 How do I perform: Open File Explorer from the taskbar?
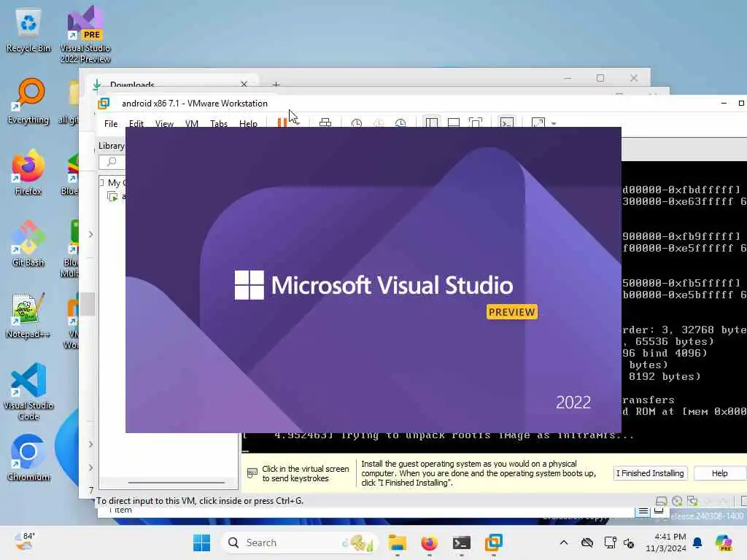click(x=397, y=542)
